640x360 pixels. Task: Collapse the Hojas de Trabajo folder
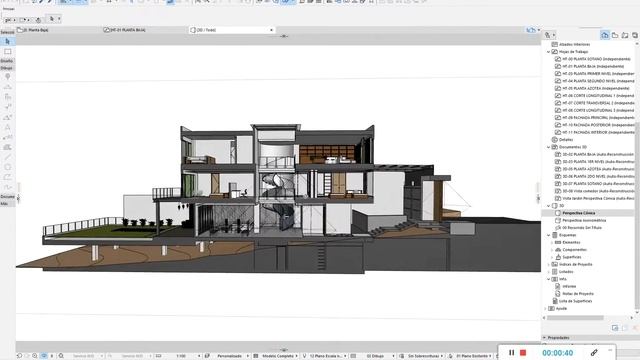tap(548, 52)
